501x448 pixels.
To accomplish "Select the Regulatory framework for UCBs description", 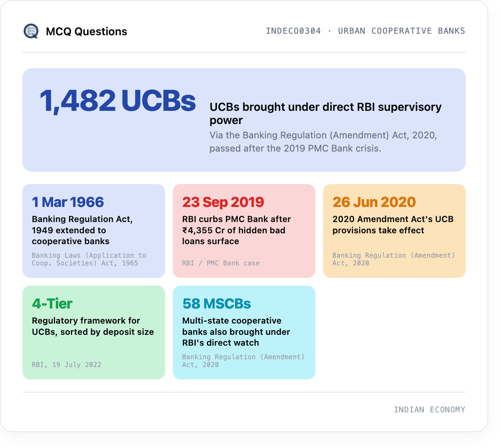I will pos(93,326).
